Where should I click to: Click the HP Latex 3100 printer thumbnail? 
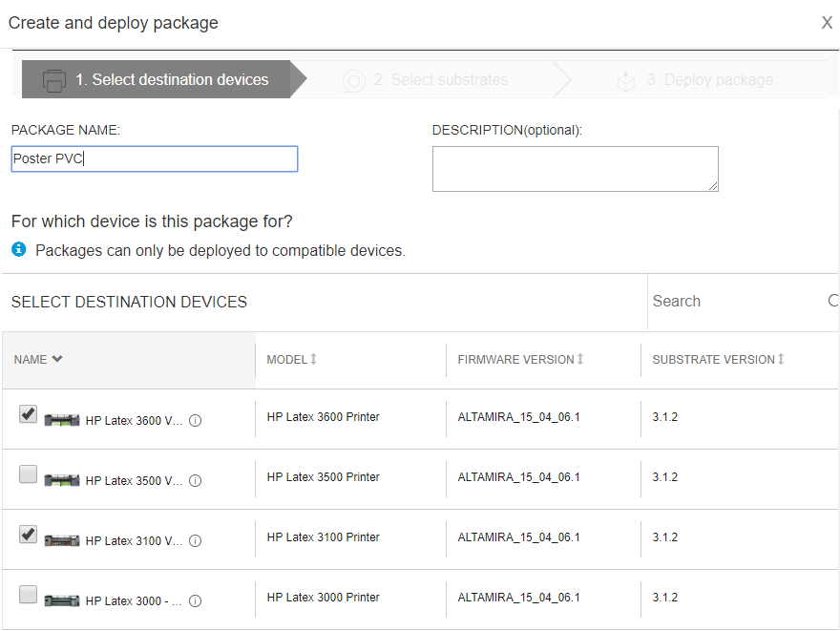(x=62, y=540)
